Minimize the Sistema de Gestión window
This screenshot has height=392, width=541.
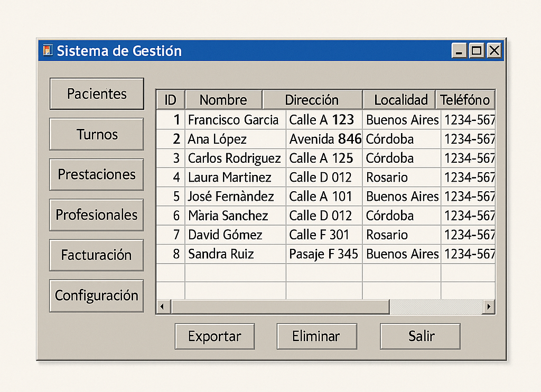pyautogui.click(x=459, y=51)
